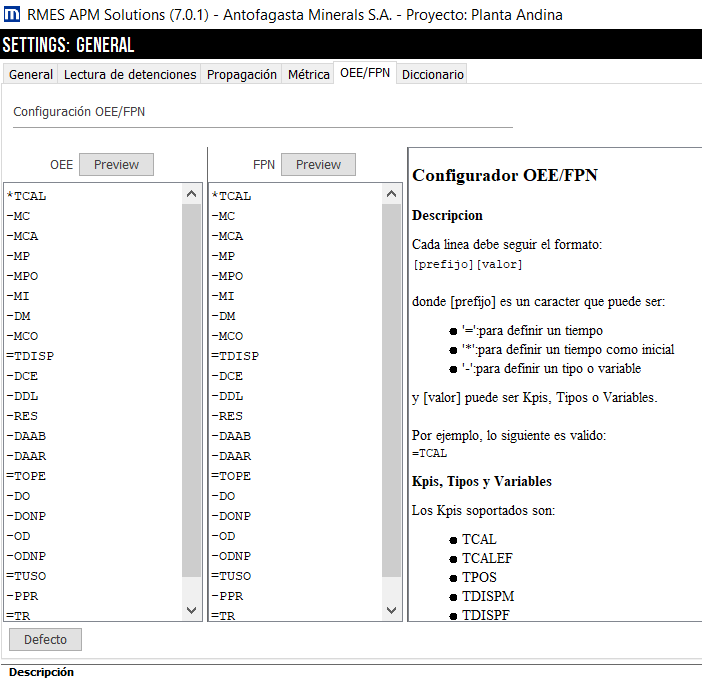Open the Diccionario tab
702x686 pixels.
(x=432, y=75)
